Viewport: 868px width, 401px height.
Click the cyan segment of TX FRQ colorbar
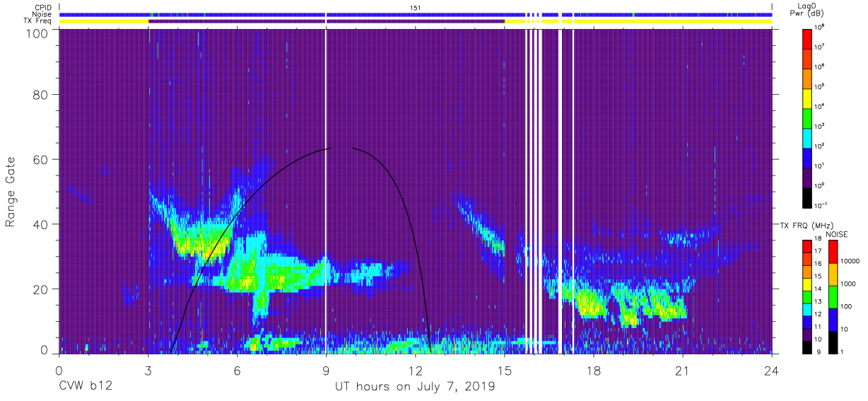click(x=809, y=309)
